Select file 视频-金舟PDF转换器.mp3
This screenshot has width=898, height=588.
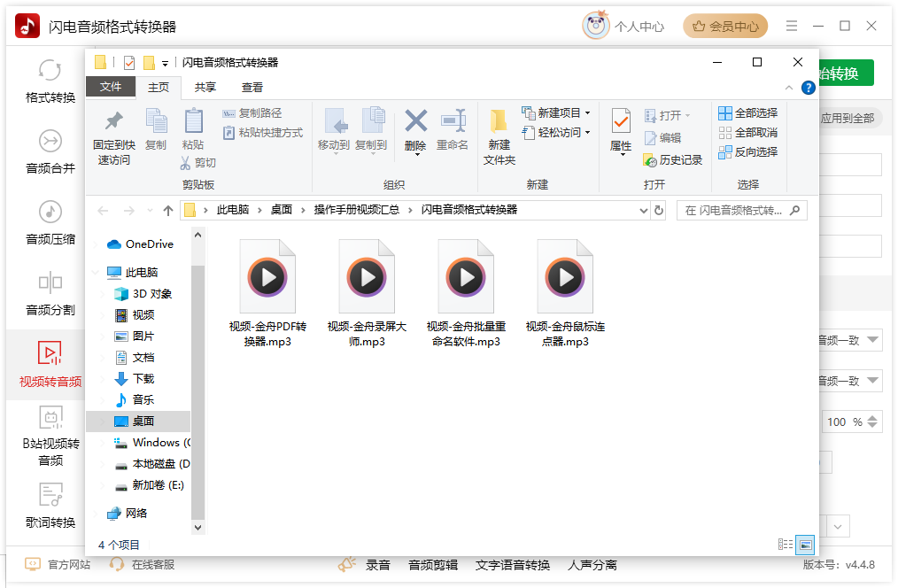pos(267,293)
